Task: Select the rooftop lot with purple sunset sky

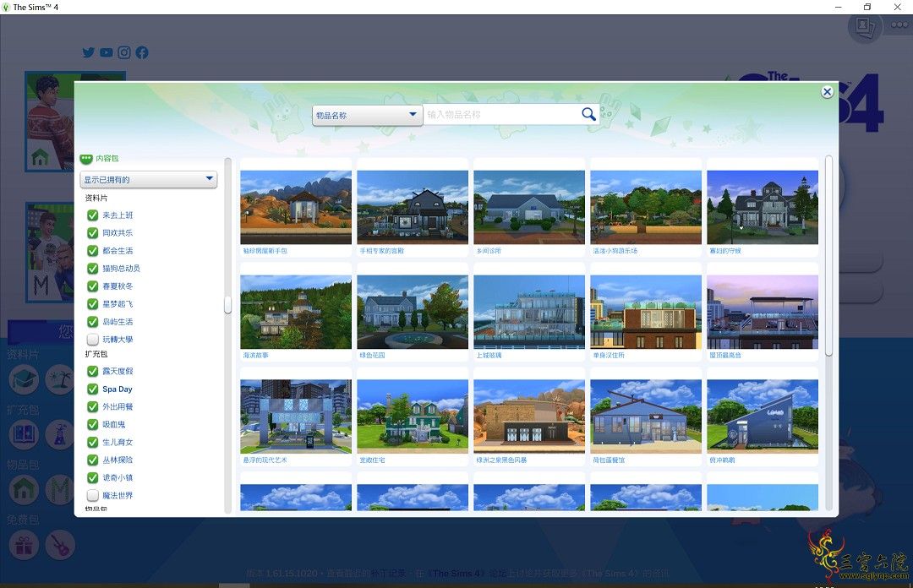Action: click(x=763, y=312)
